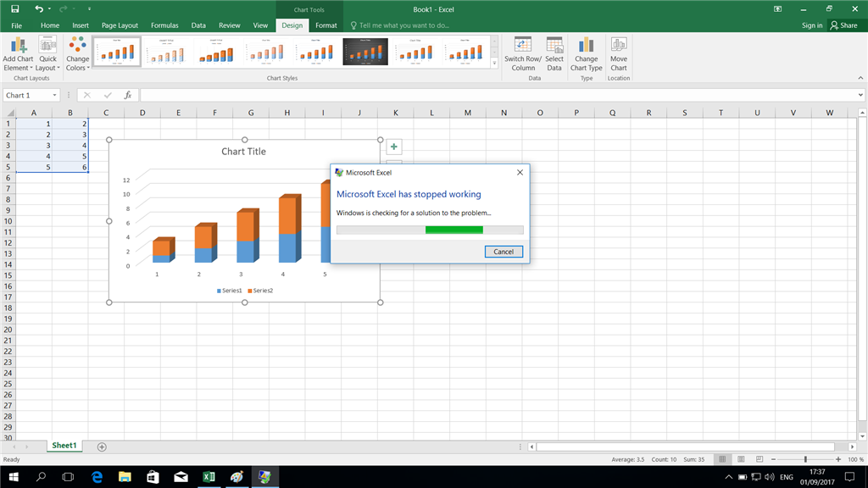Click the zoom out minus button
This screenshot has height=488, width=868.
point(773,459)
